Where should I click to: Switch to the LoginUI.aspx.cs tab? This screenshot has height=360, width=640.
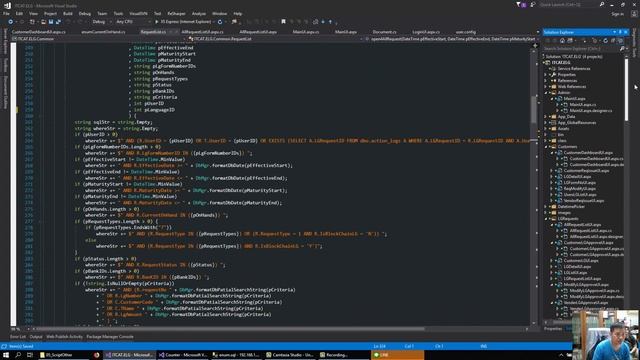426,32
